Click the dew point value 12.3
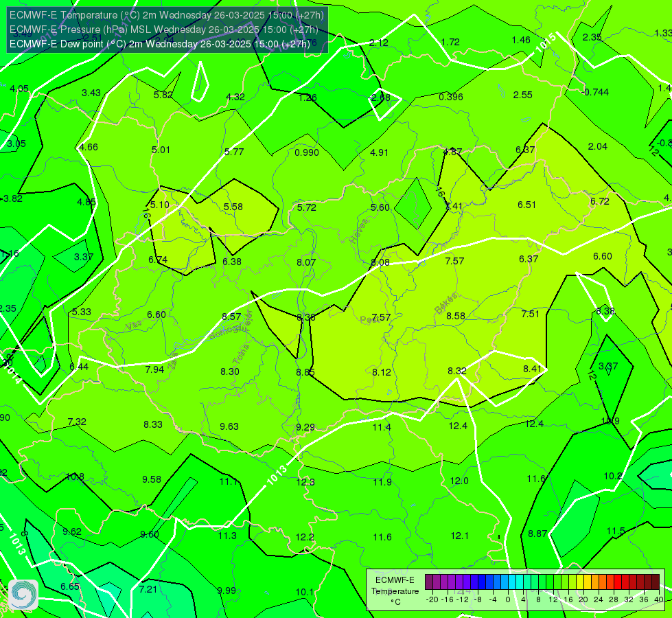The width and height of the screenshot is (672, 618). coord(305,483)
